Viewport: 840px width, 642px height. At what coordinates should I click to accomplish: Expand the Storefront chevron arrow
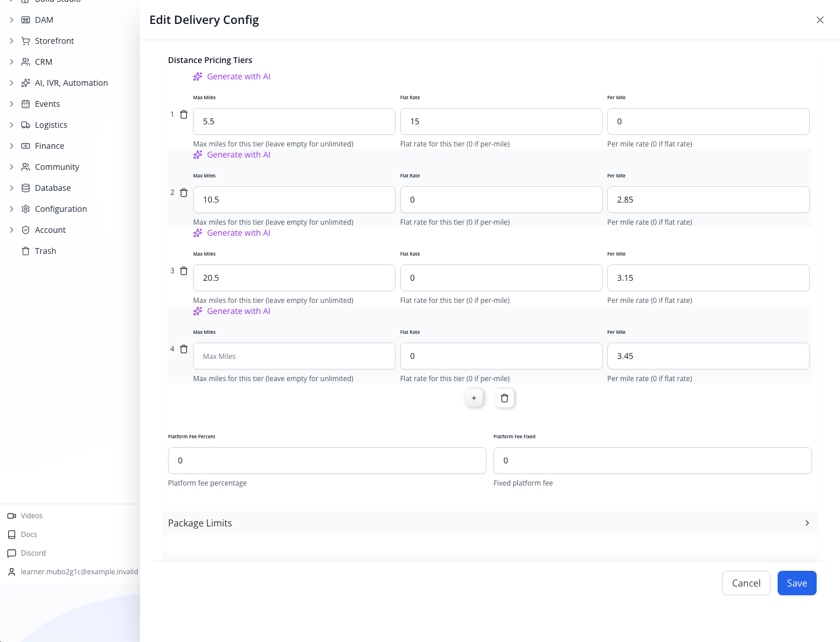12,41
